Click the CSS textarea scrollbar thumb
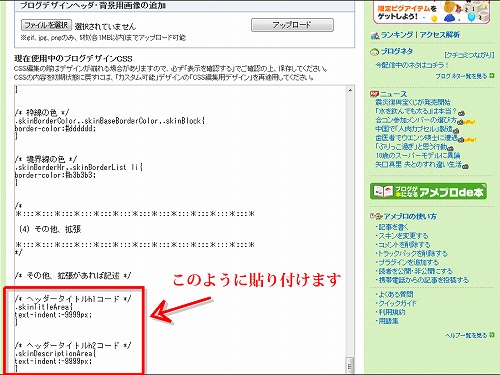Image resolution: width=500 pixels, height=375 pixels. [x=350, y=365]
